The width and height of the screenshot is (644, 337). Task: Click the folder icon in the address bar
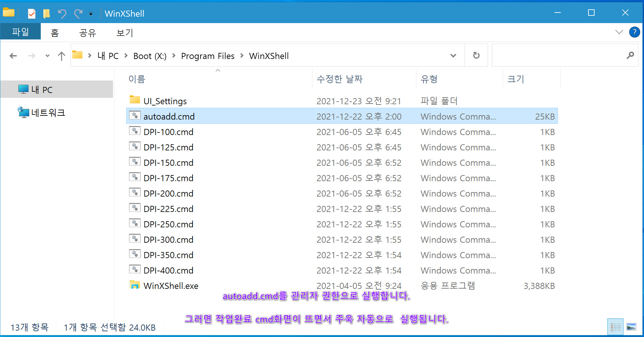pyautogui.click(x=77, y=55)
